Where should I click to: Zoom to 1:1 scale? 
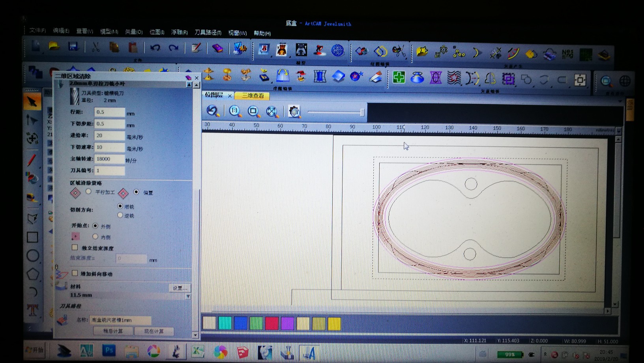tap(235, 111)
